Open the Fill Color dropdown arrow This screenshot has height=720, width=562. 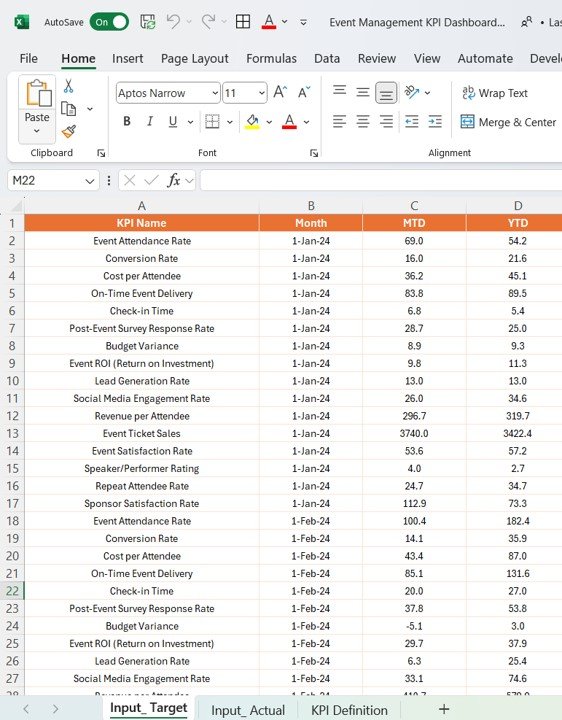269,122
